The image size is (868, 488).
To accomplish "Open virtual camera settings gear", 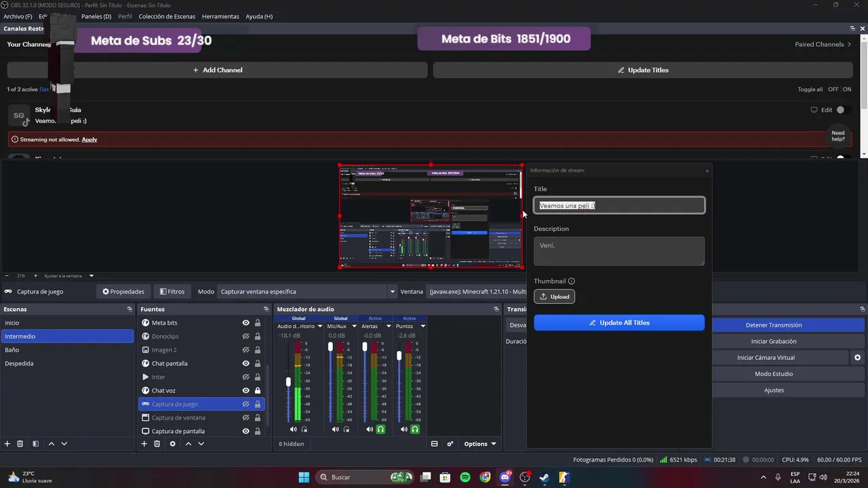I will click(858, 358).
